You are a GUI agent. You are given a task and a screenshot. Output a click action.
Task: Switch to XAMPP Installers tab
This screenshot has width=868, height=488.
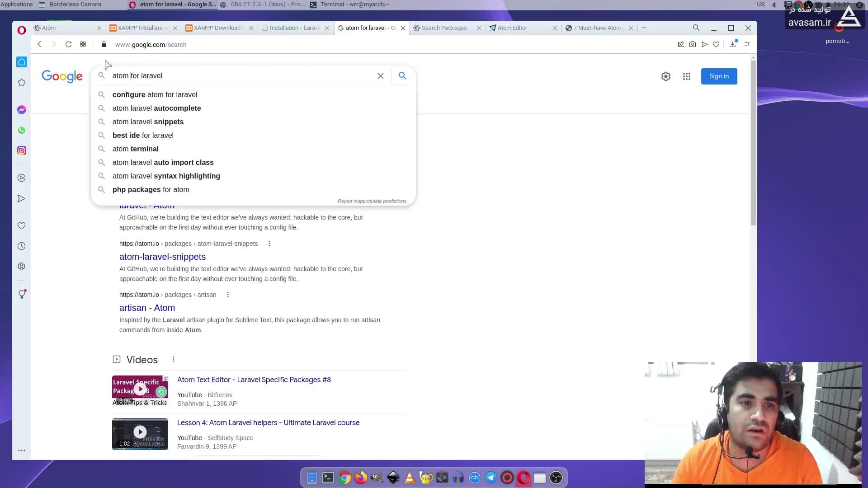pos(140,28)
